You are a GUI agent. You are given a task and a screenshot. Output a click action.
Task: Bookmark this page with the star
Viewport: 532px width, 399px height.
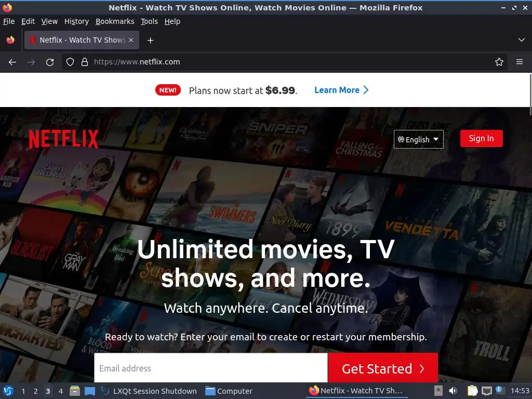point(499,62)
